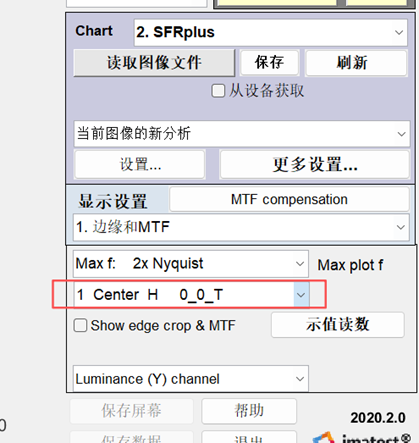The width and height of the screenshot is (419, 443).
Task: Expand the 当前图像的新分析 dropdown
Action: (x=242, y=134)
